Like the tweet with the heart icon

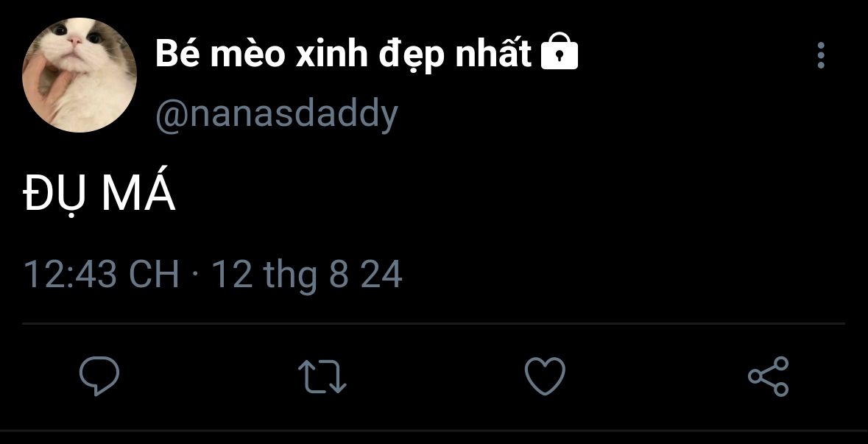(546, 376)
